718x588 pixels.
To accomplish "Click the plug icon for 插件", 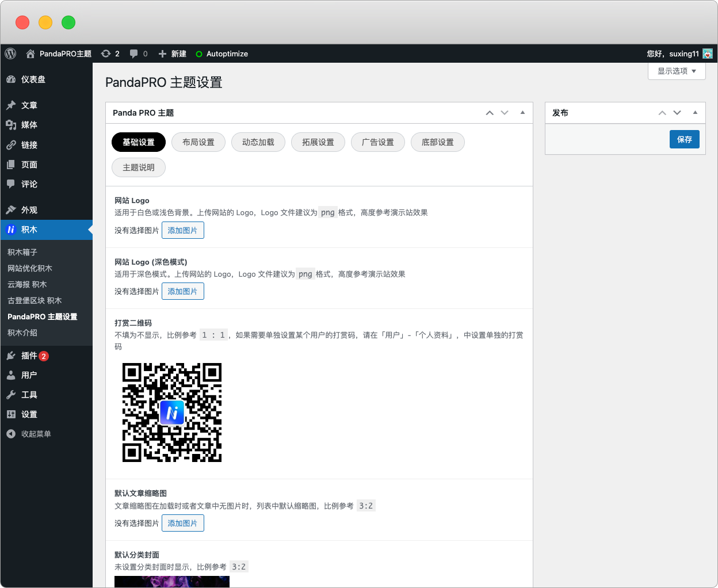I will tap(11, 356).
